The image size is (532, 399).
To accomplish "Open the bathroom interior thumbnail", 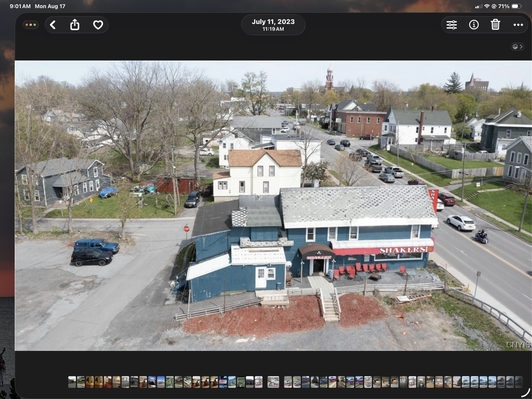I will (x=421, y=382).
